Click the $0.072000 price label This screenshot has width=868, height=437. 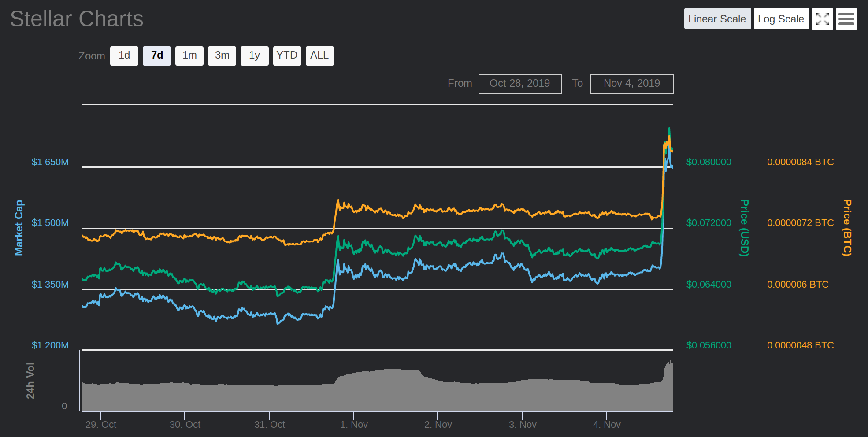click(709, 223)
